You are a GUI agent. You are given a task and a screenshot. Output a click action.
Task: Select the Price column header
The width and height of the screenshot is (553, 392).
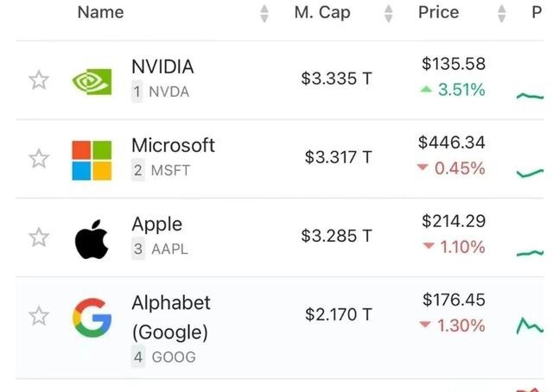click(x=438, y=13)
